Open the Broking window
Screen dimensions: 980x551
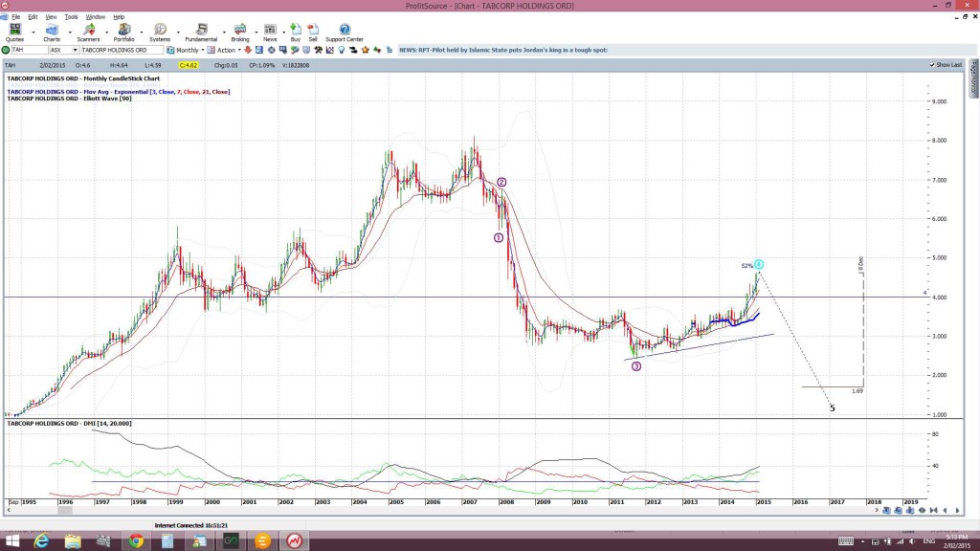pyautogui.click(x=240, y=33)
